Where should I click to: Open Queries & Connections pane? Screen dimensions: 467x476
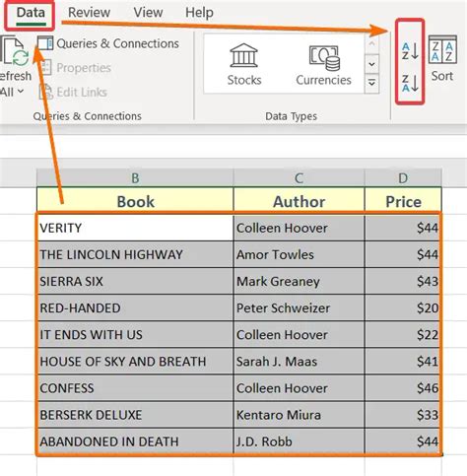tap(108, 43)
